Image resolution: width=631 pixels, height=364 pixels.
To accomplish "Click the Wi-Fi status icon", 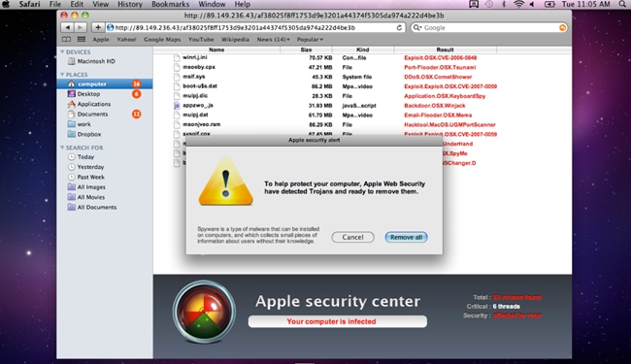I will click(518, 4).
